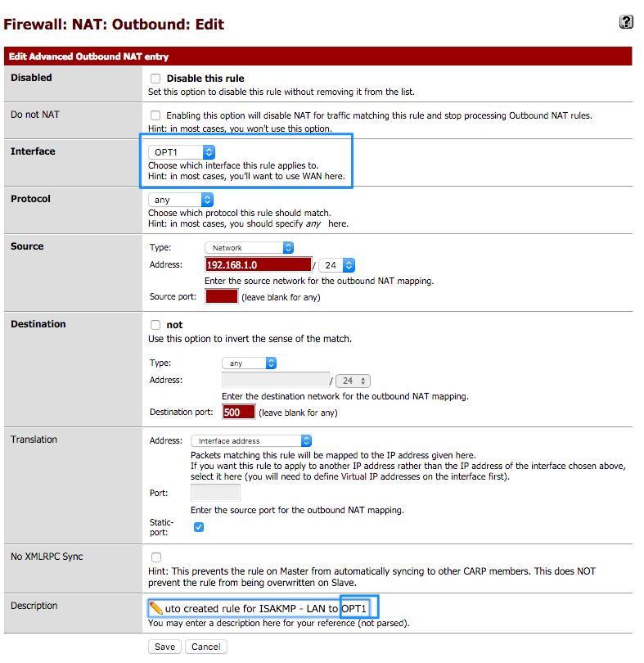Click the Cancel button
The image size is (644, 663).
206,647
